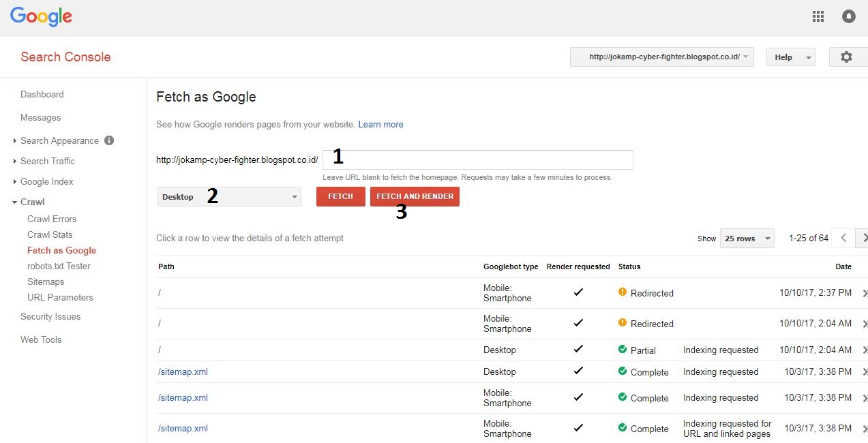Open the Sitemaps page
Image resolution: width=868 pixels, height=443 pixels.
(x=46, y=281)
